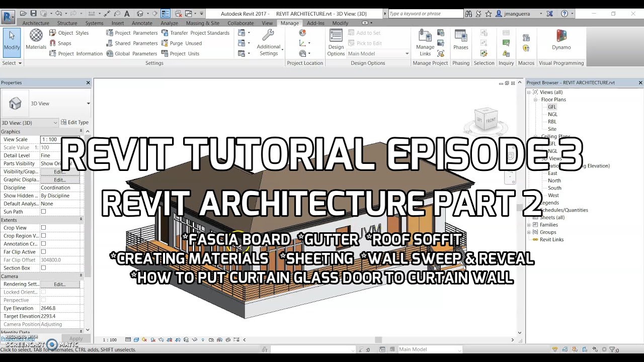Open Global Parameters

click(132, 54)
